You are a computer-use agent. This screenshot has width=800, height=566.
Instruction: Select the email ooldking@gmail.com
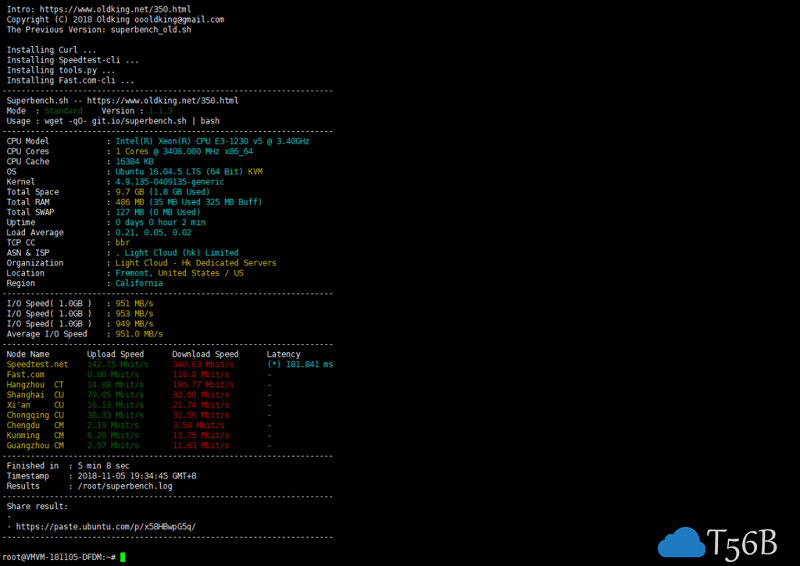[x=179, y=19]
